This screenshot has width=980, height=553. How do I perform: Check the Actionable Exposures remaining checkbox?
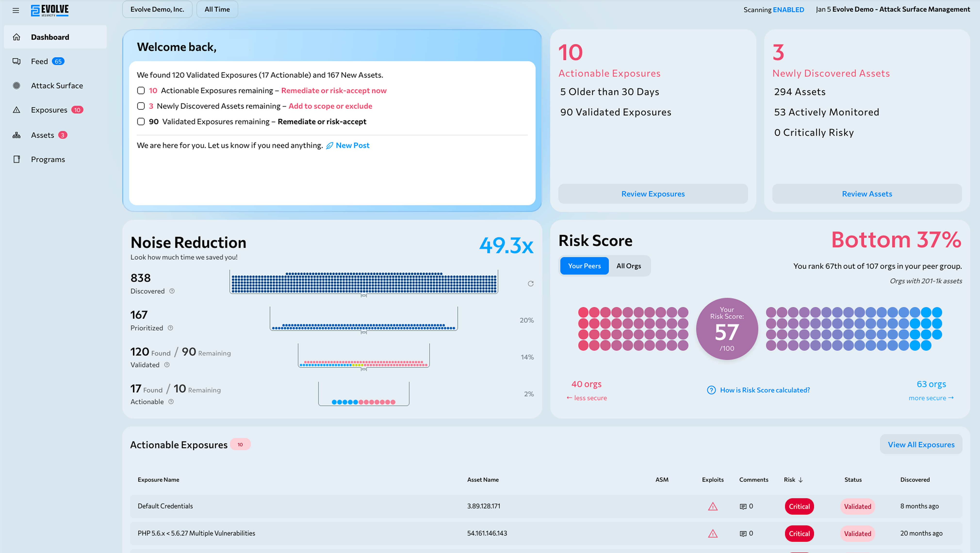coord(141,90)
